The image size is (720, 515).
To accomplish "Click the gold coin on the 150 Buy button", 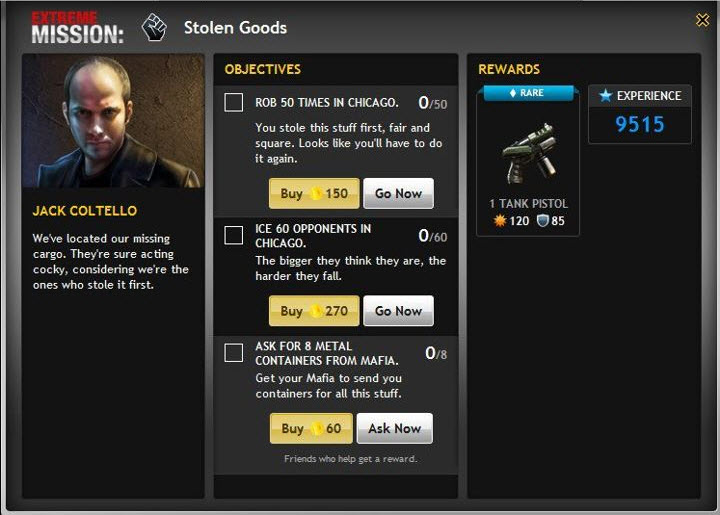I will point(316,193).
